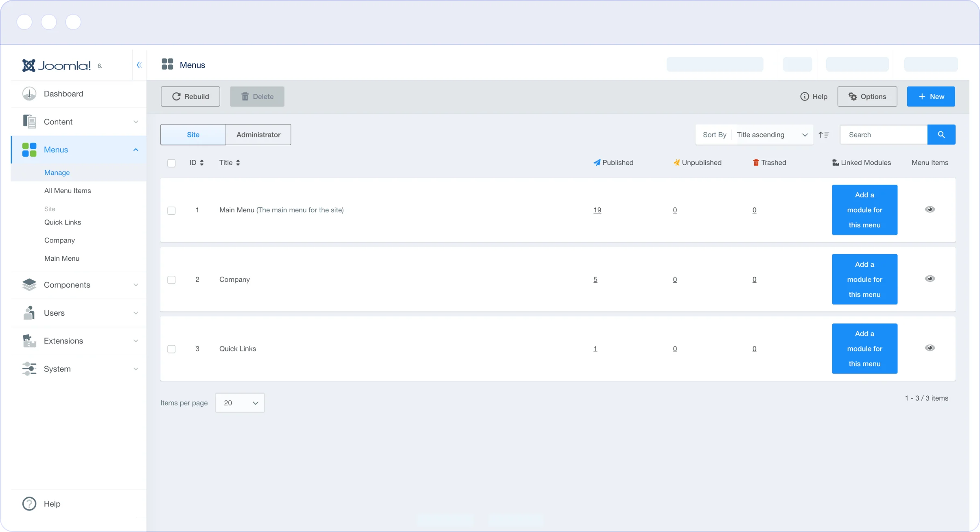View menu items for Main Menu (eye icon)

[x=930, y=209]
